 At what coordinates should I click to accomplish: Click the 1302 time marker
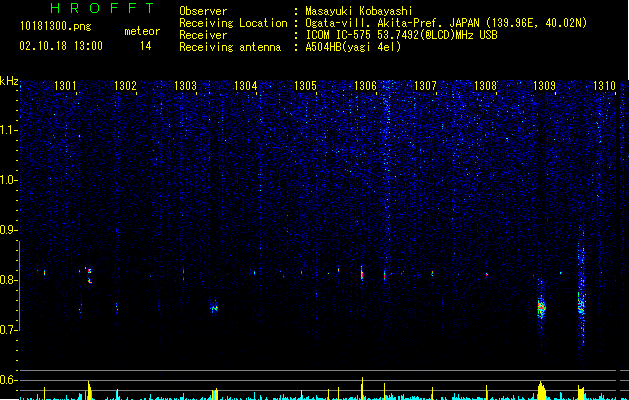pyautogui.click(x=125, y=86)
